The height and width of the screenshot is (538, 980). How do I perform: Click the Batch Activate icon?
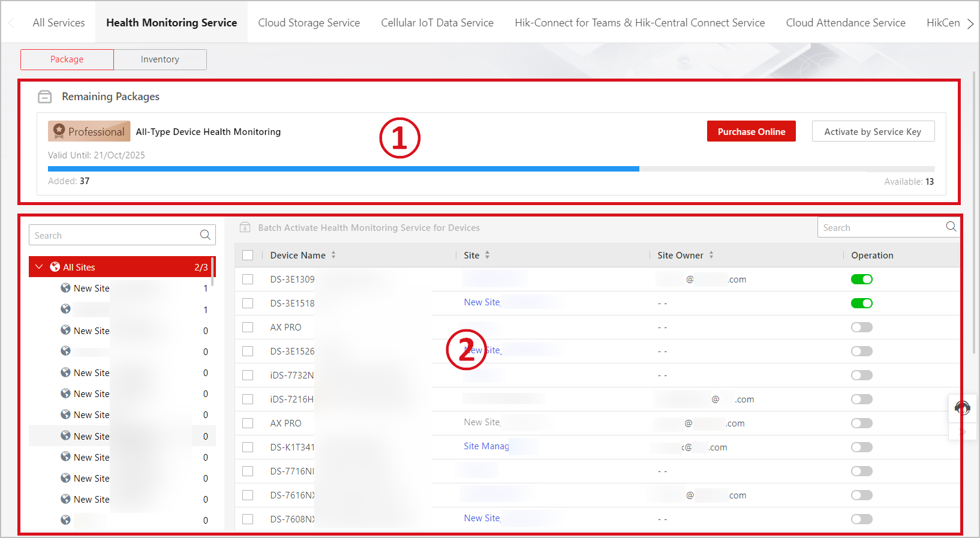coord(245,227)
